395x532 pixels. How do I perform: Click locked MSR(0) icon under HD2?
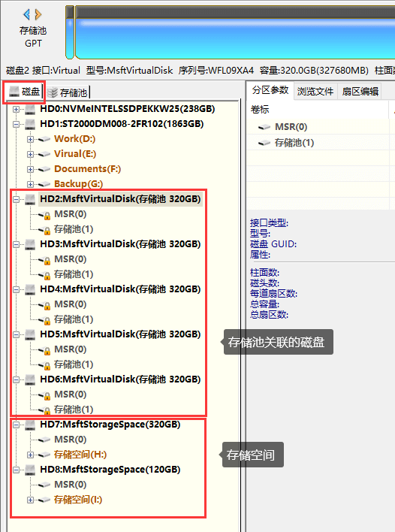click(44, 214)
